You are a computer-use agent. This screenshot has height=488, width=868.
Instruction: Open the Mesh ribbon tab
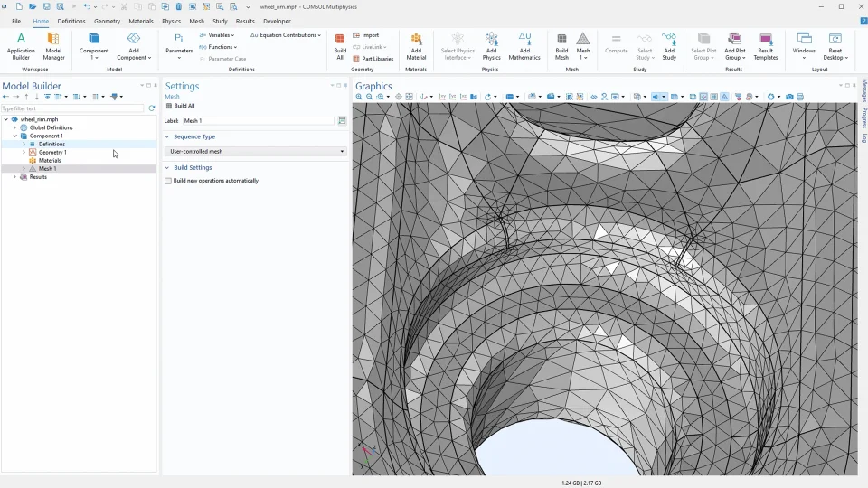pyautogui.click(x=196, y=21)
